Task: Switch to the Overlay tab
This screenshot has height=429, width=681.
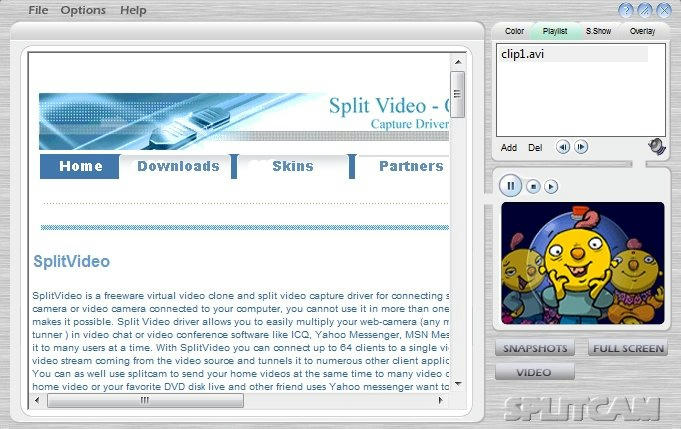Action: 642,31
